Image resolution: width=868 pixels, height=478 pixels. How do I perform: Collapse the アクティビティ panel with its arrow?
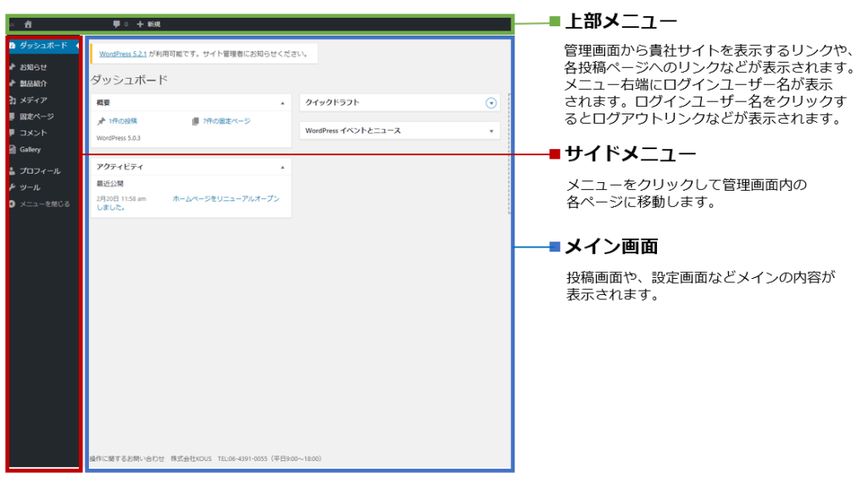(x=282, y=167)
